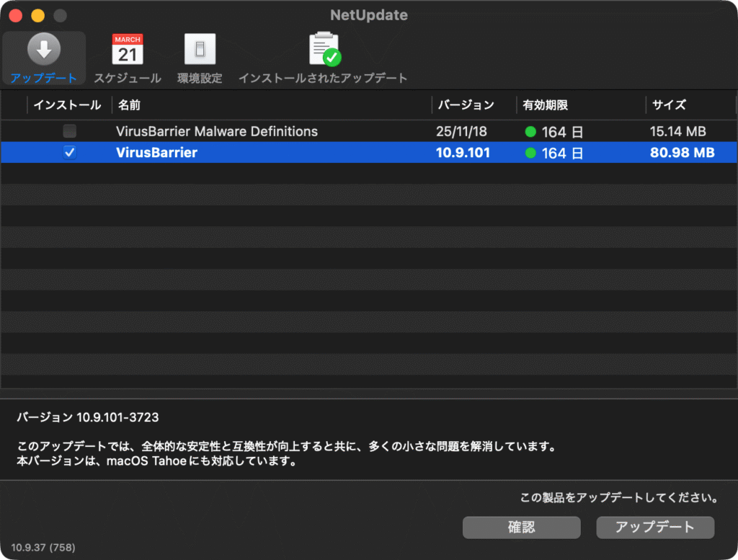Click green status dot in VirusBarrier row

click(x=530, y=153)
